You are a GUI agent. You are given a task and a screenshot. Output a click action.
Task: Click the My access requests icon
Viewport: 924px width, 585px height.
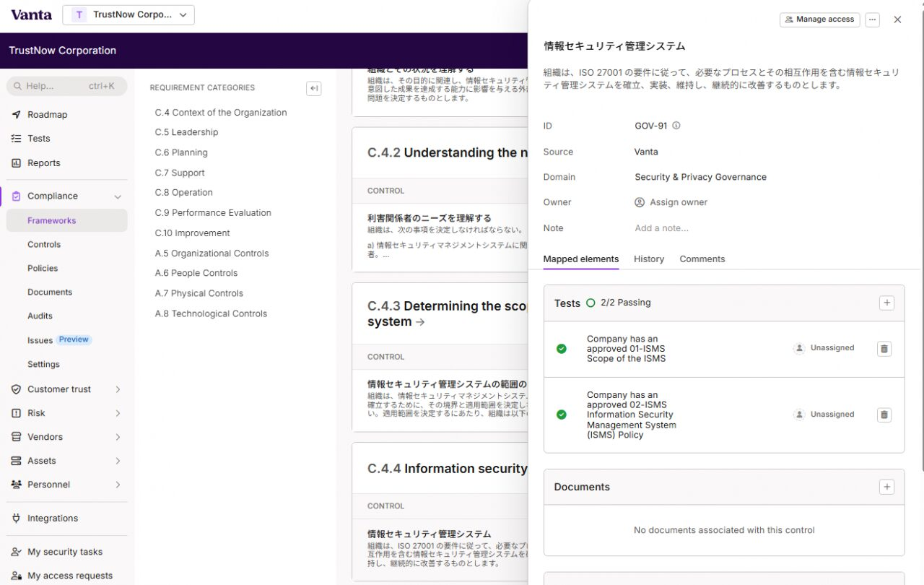tap(17, 576)
